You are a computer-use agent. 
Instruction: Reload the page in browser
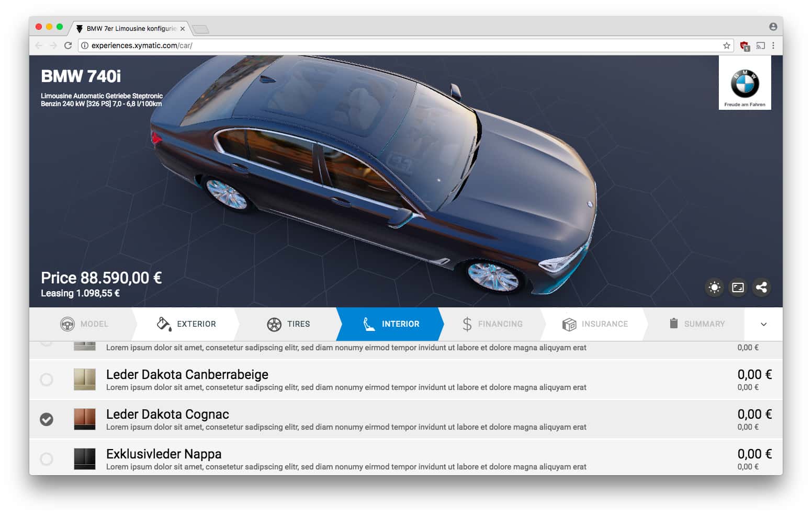(x=68, y=45)
